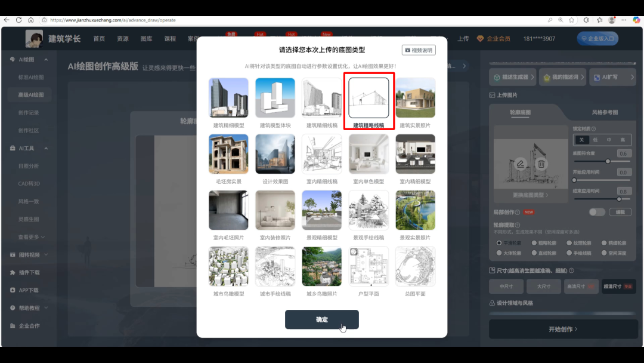Open the 课程 nav menu item
Screen dimensions: 644x363
[x=170, y=39]
